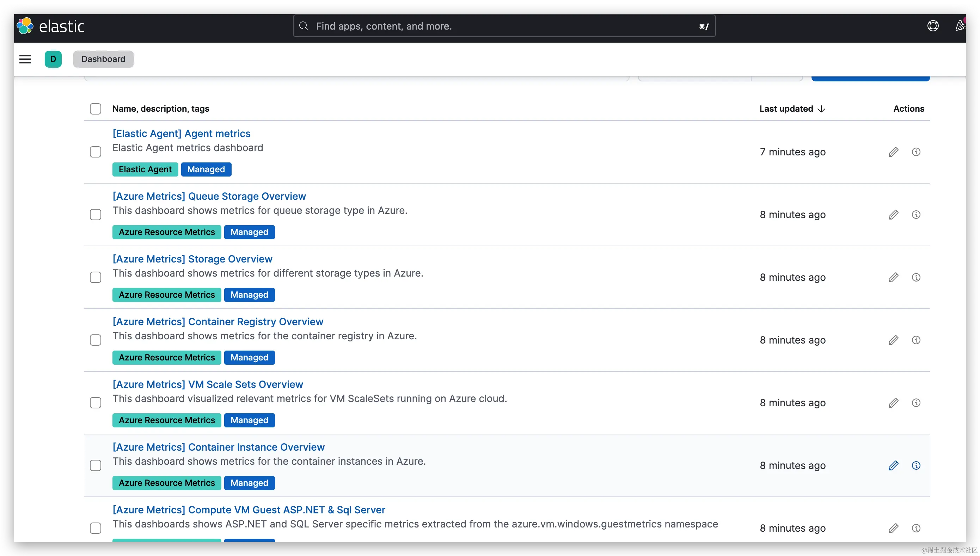View details for Container Instance Overview
This screenshot has width=980, height=556.
point(916,465)
